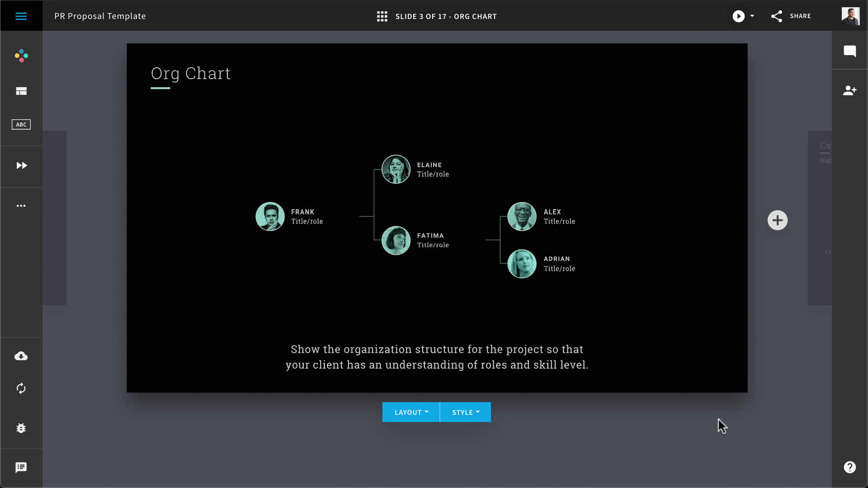Add a collaborator via person-plus icon
Image resolution: width=868 pixels, height=488 pixels.
(x=850, y=90)
